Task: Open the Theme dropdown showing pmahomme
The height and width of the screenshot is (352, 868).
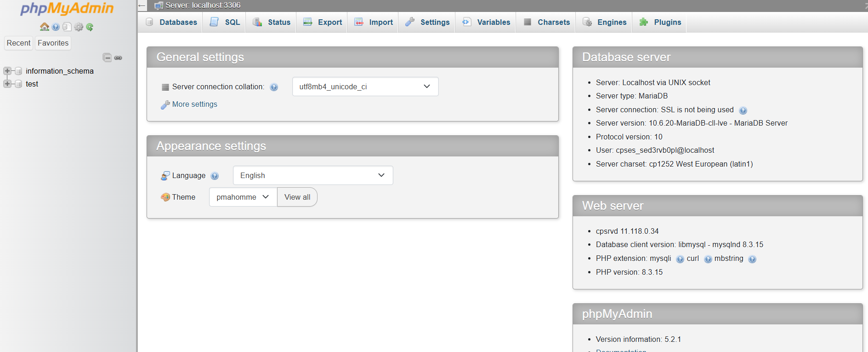Action: coord(243,197)
